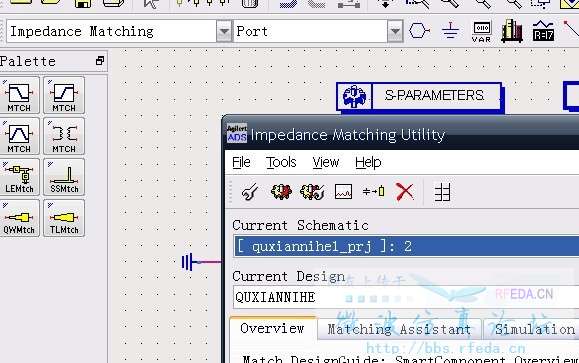Expand the Impedance Matching palette dropdown
Viewport: 579px width, 363px height.
click(224, 31)
